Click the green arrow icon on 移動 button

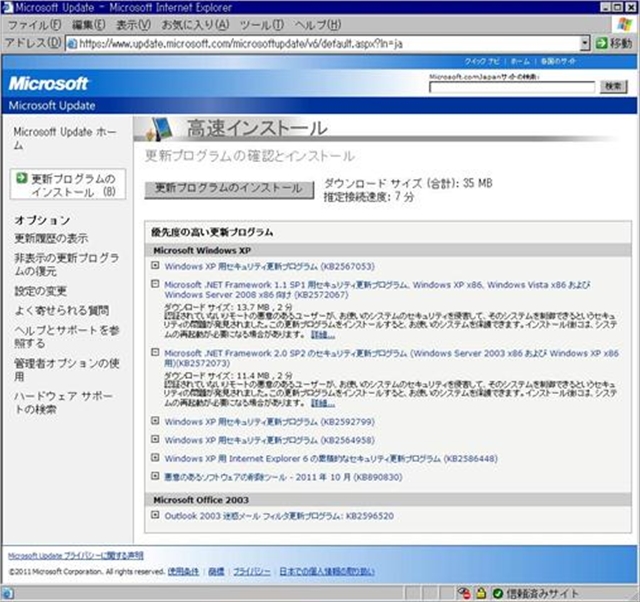point(601,43)
